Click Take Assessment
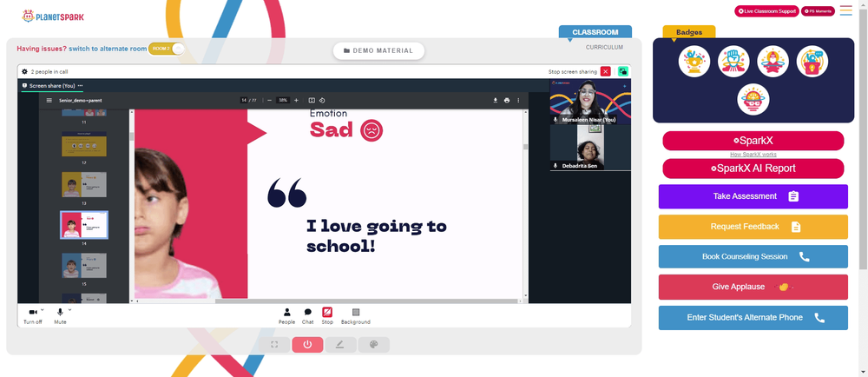 [753, 196]
